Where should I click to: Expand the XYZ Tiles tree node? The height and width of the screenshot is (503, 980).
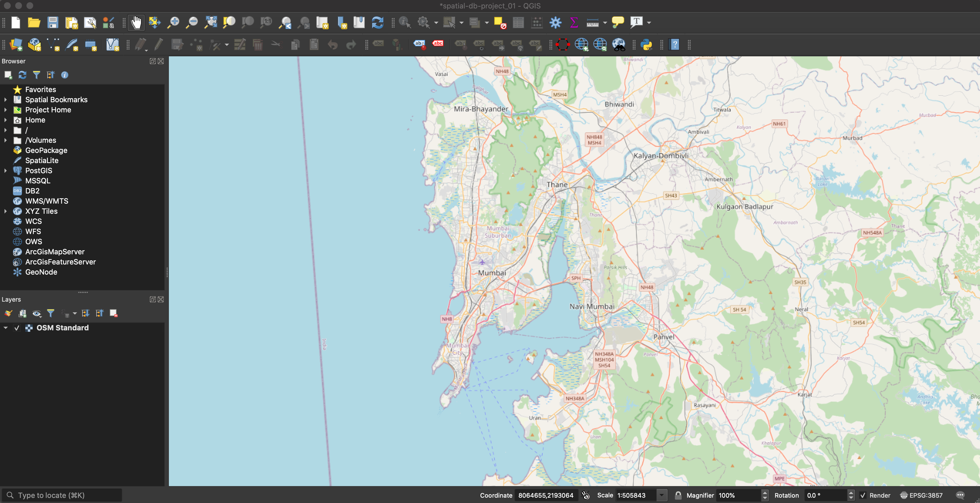point(5,211)
